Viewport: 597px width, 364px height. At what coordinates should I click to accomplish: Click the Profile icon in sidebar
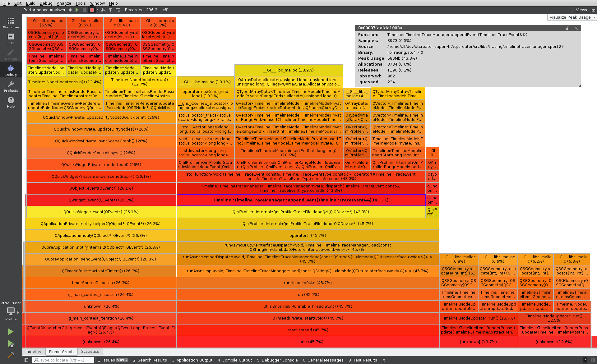click(11, 311)
